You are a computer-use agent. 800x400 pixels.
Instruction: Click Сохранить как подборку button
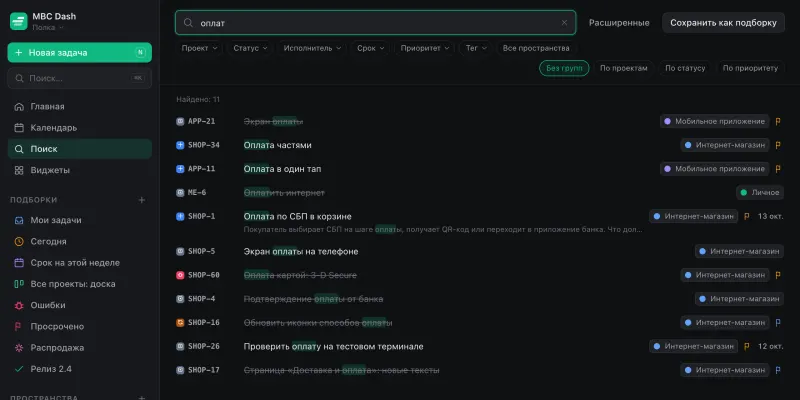tap(723, 22)
